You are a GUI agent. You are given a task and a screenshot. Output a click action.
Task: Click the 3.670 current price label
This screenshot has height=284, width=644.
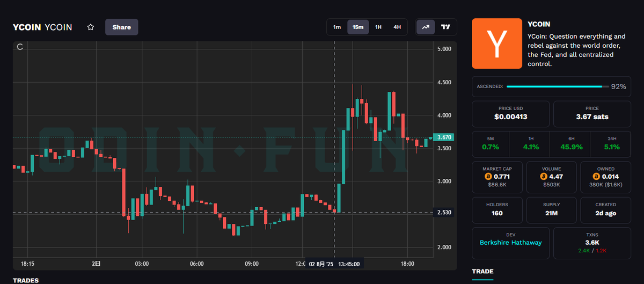[445, 137]
